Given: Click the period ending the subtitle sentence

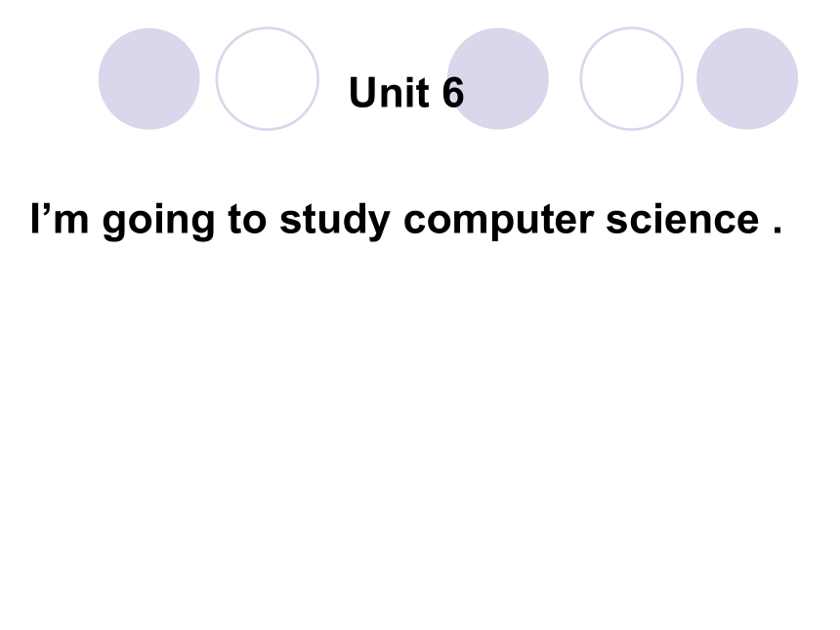Looking at the screenshot, I should point(777,230).
